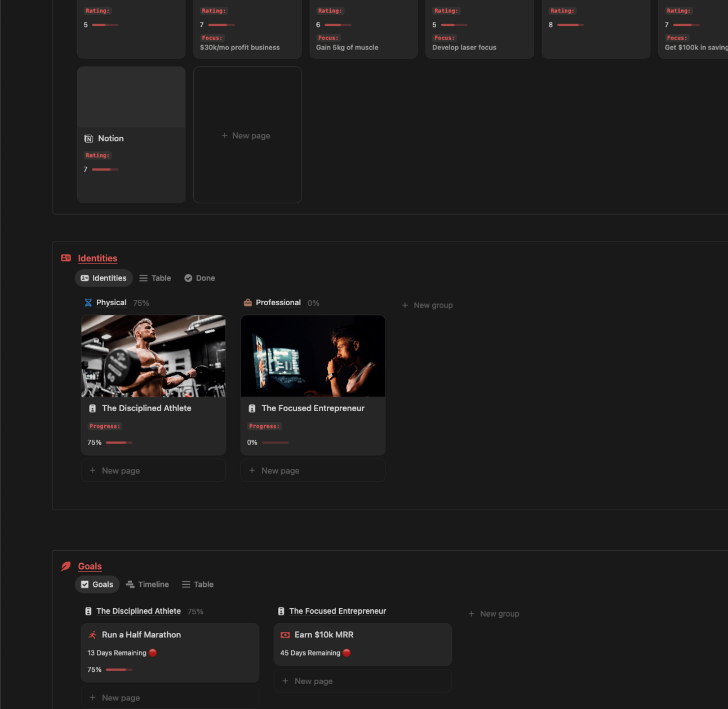
Task: Add new page under Focused Entrepreneur goals
Action: click(x=362, y=681)
